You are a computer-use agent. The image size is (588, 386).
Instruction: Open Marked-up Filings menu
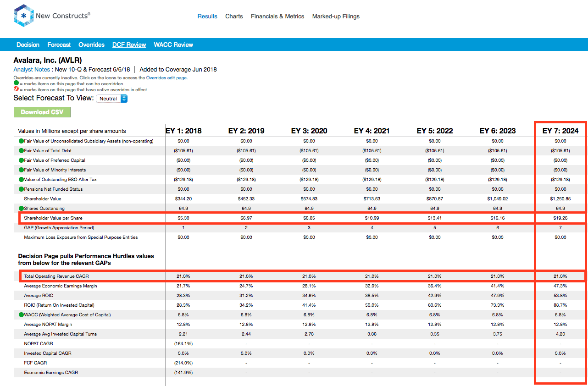pyautogui.click(x=336, y=16)
